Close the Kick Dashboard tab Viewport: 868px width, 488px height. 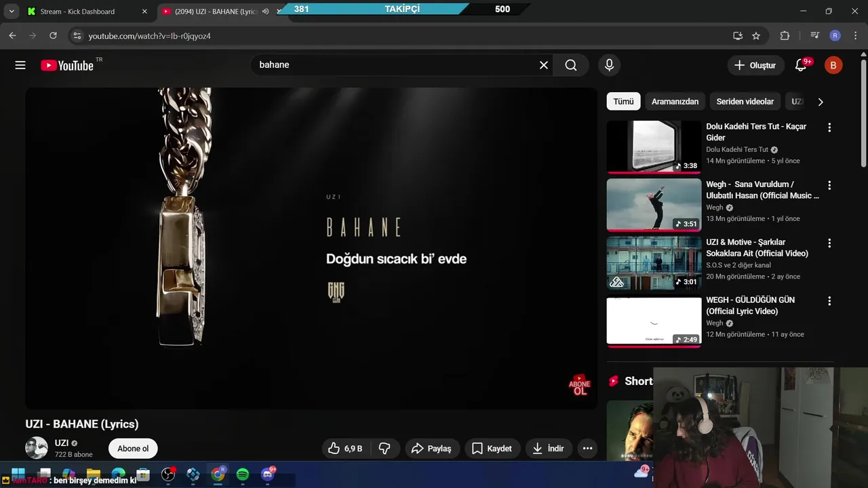[x=144, y=12]
